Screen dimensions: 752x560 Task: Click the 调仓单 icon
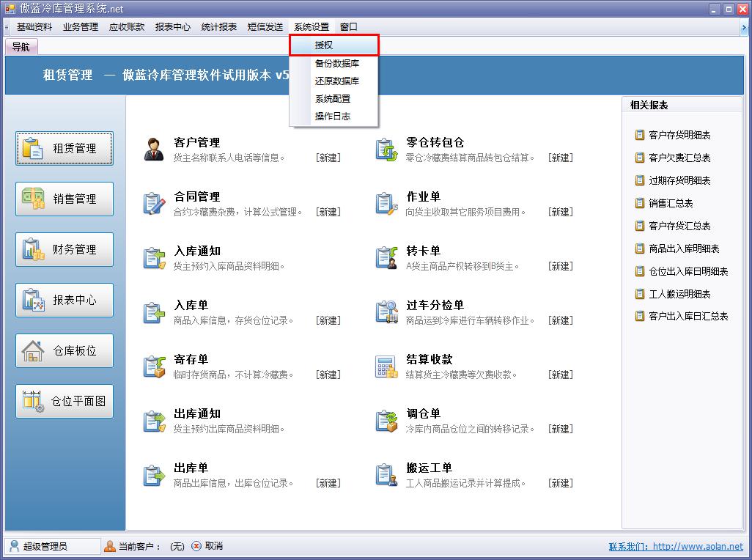[x=386, y=420]
